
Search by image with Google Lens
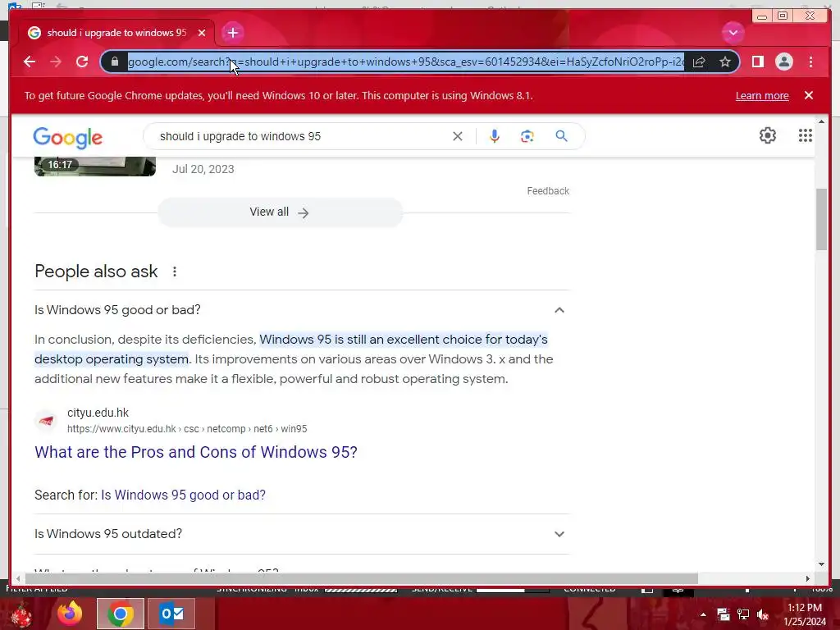click(x=527, y=136)
